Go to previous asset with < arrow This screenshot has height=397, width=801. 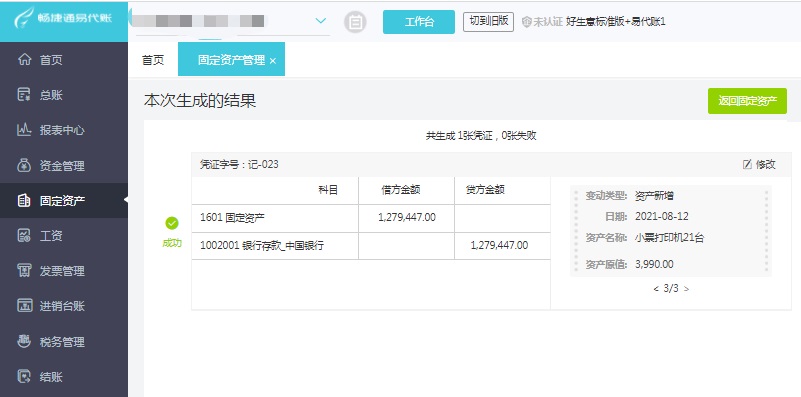(656, 289)
